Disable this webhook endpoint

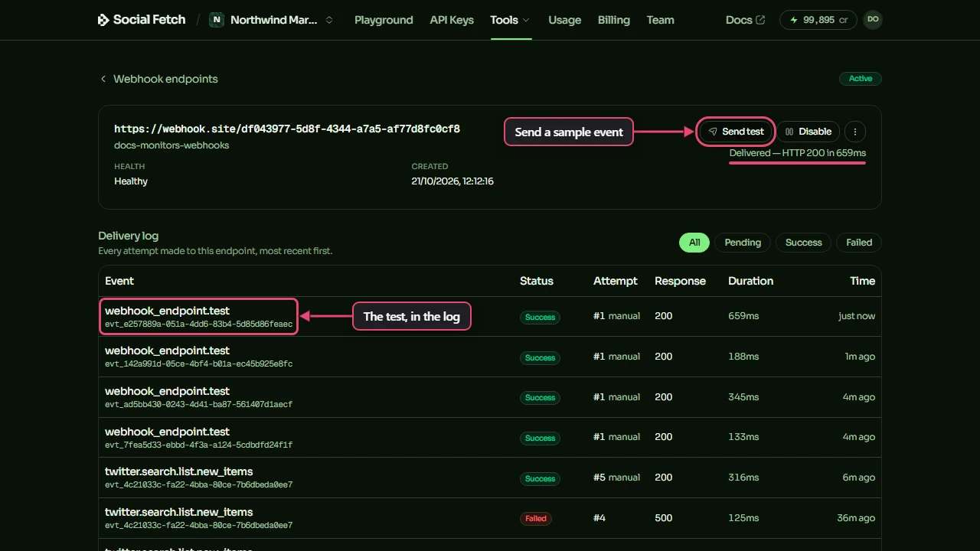tap(808, 132)
